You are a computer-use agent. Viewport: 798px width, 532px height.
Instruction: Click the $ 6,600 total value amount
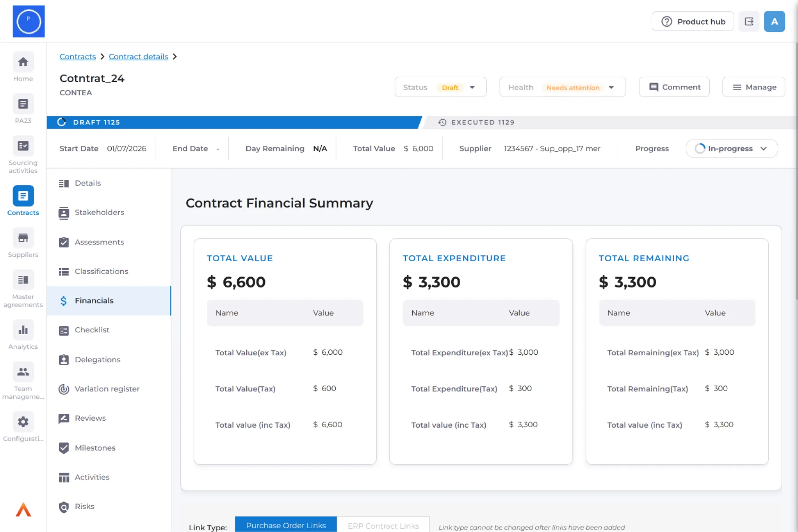coord(236,282)
